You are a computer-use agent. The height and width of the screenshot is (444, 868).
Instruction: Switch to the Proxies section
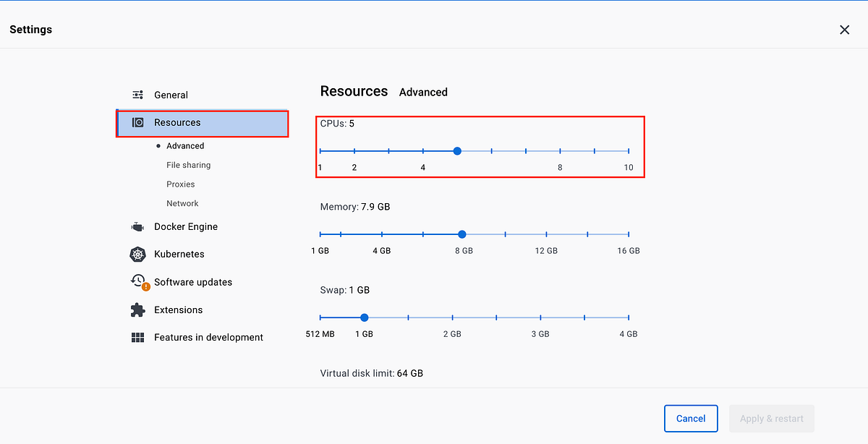pos(180,184)
